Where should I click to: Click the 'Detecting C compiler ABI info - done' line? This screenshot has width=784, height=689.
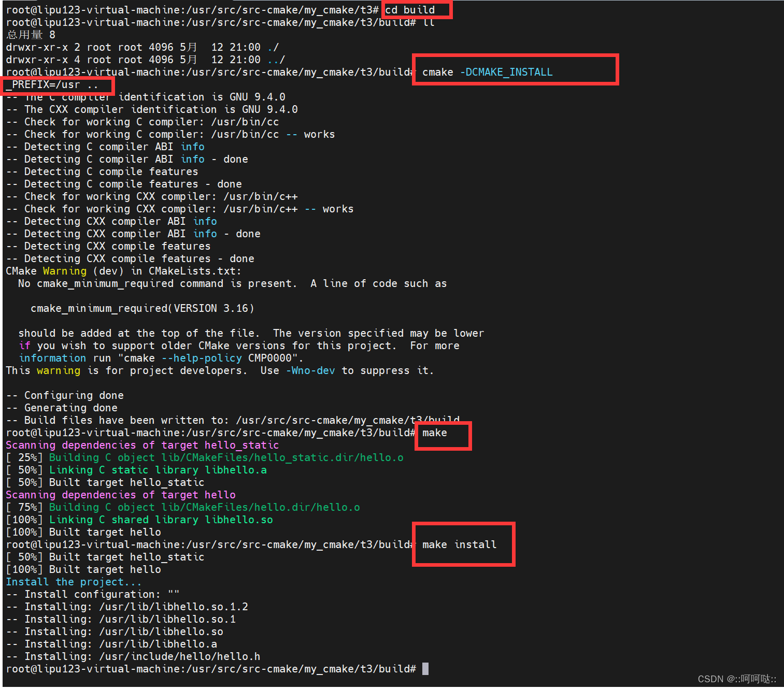127,159
